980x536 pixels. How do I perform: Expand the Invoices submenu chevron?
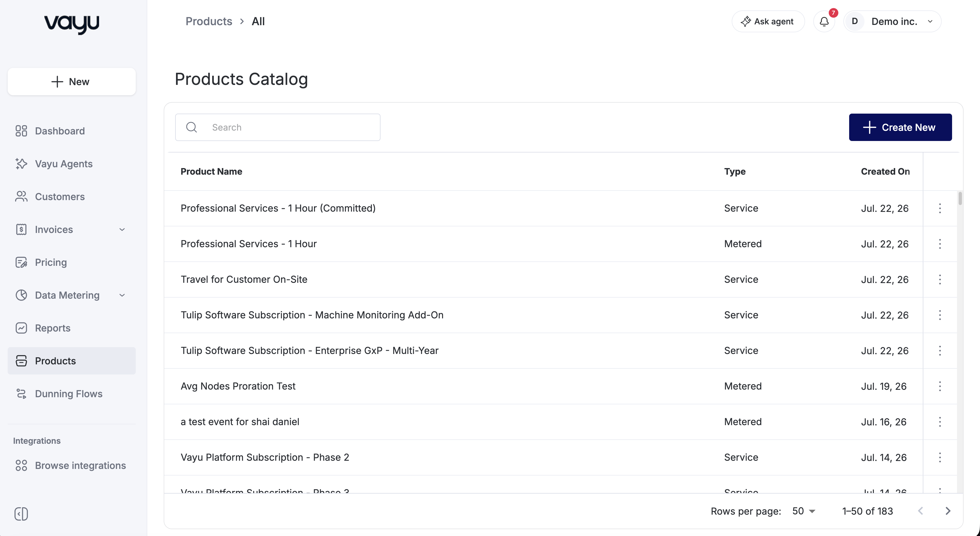122,229
